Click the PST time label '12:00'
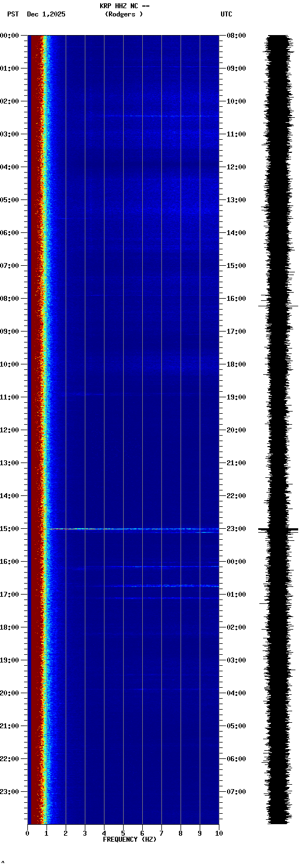302x868 pixels. [9, 430]
